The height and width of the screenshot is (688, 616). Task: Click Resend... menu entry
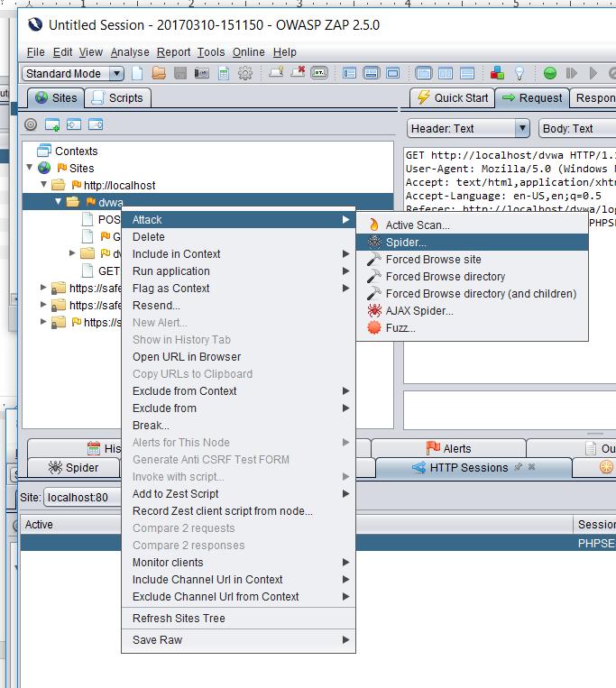click(x=238, y=306)
